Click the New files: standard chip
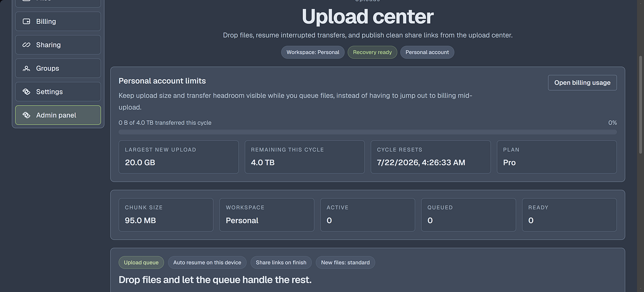Viewport: 644px width, 292px height. tap(345, 262)
